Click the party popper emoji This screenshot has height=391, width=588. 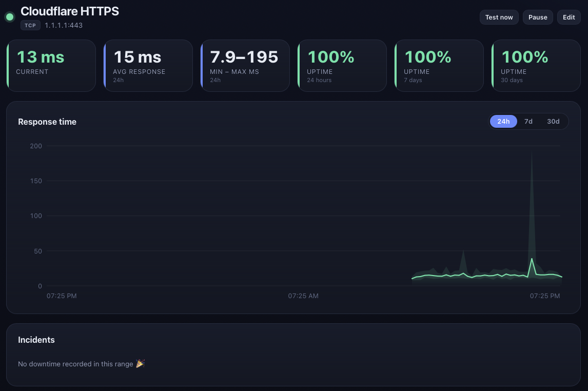[140, 364]
